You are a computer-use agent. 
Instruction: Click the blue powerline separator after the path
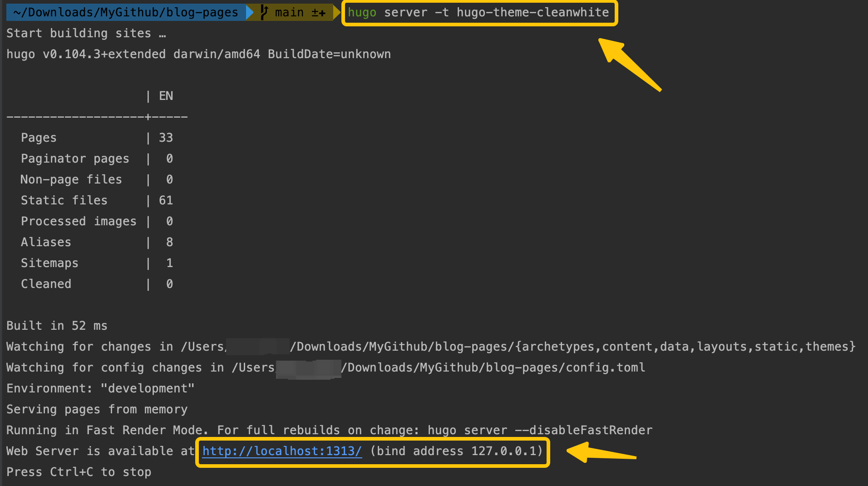[x=250, y=12]
